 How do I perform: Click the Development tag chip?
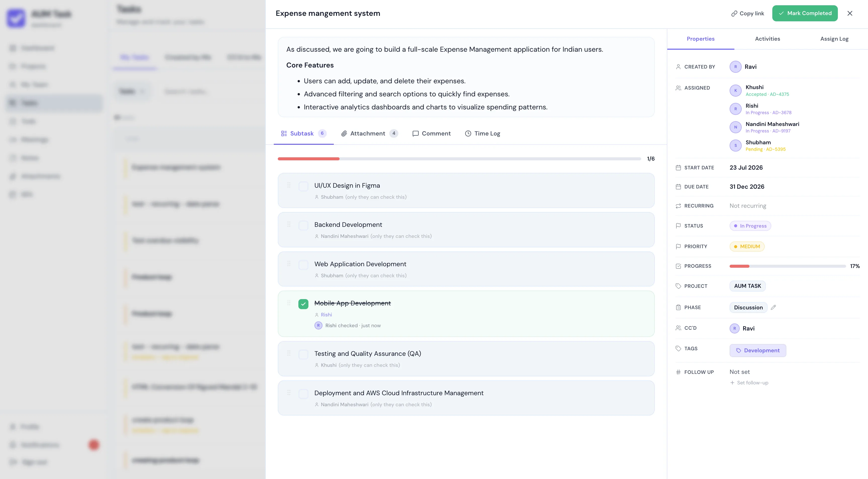coord(757,351)
